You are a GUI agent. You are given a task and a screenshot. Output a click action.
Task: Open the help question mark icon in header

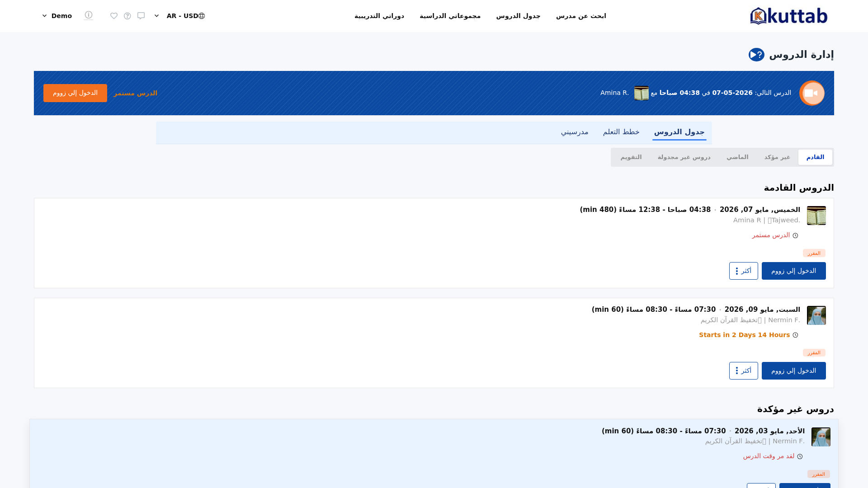(127, 16)
